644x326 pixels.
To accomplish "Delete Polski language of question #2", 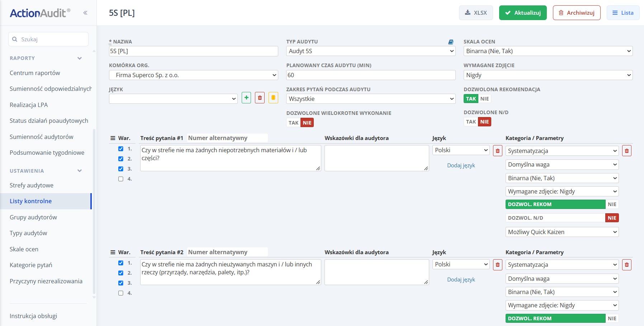I will click(498, 265).
